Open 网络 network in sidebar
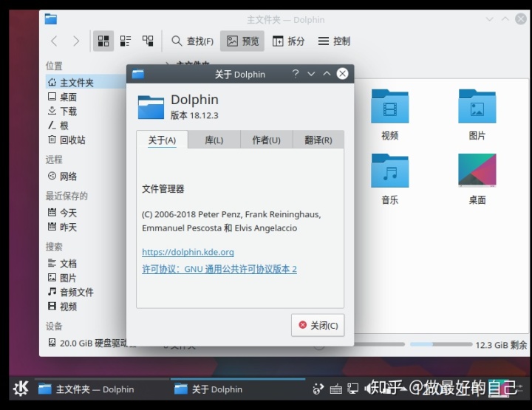This screenshot has height=410, width=532. click(62, 176)
